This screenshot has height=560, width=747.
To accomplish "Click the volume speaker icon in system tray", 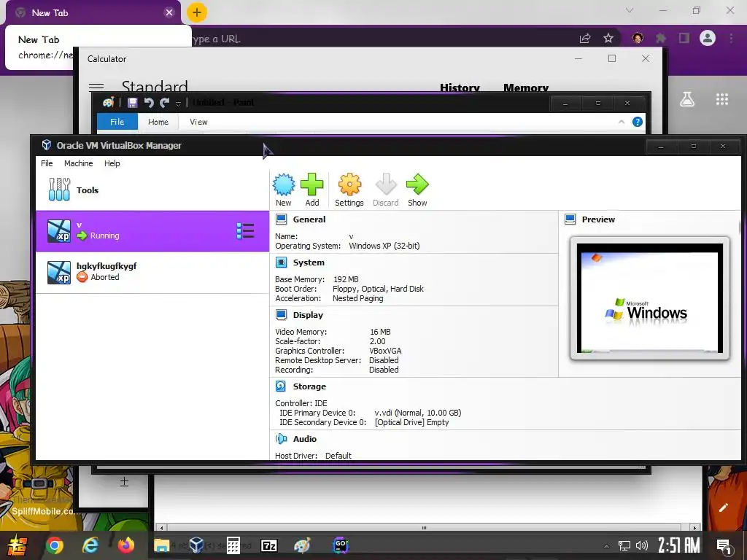I will [x=642, y=545].
